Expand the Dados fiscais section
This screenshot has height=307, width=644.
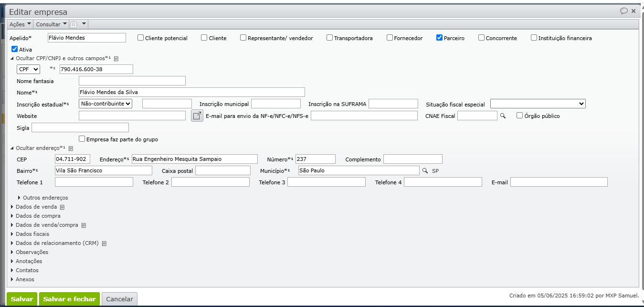[x=32, y=234]
